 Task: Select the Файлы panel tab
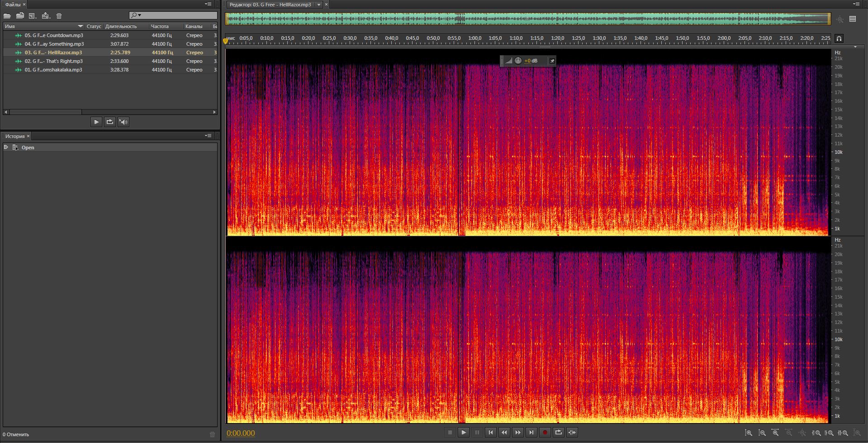click(13, 5)
